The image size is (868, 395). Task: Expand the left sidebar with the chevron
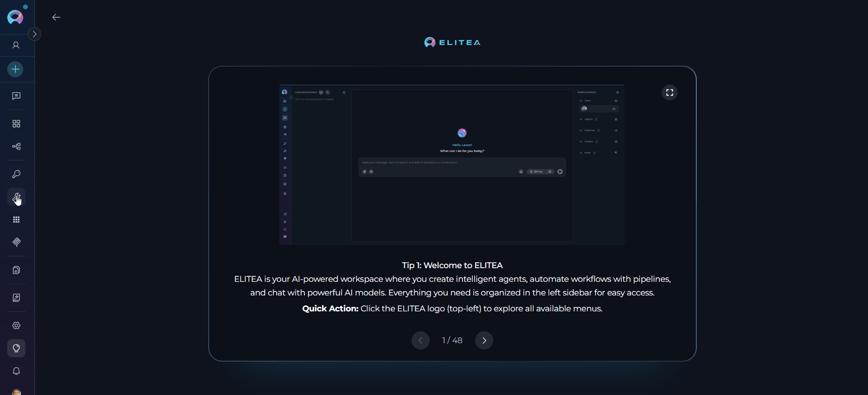[x=35, y=34]
